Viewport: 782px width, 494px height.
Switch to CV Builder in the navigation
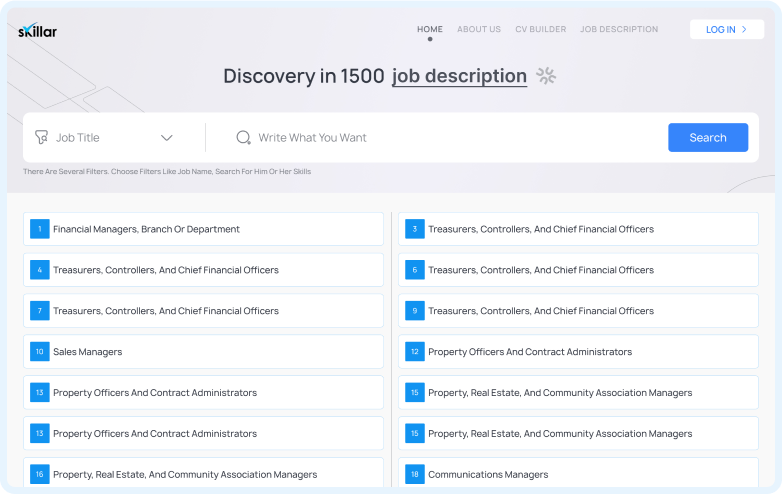tap(540, 29)
